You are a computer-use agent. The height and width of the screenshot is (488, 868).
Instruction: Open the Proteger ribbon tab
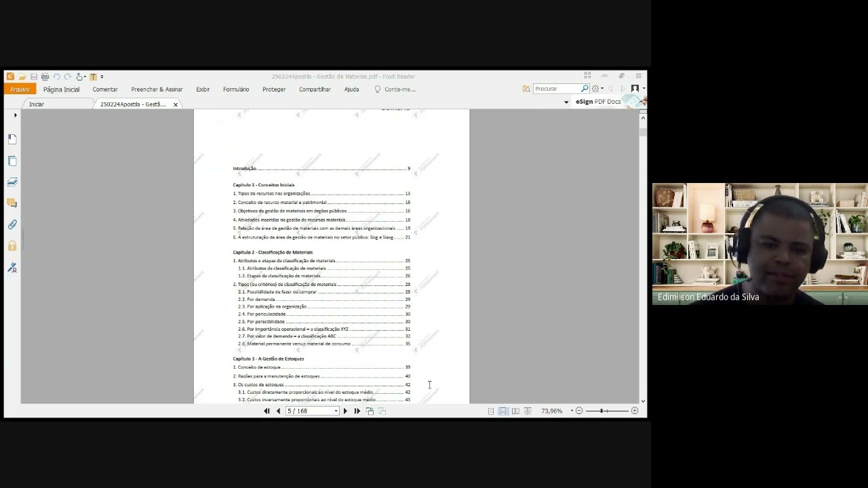pyautogui.click(x=274, y=89)
